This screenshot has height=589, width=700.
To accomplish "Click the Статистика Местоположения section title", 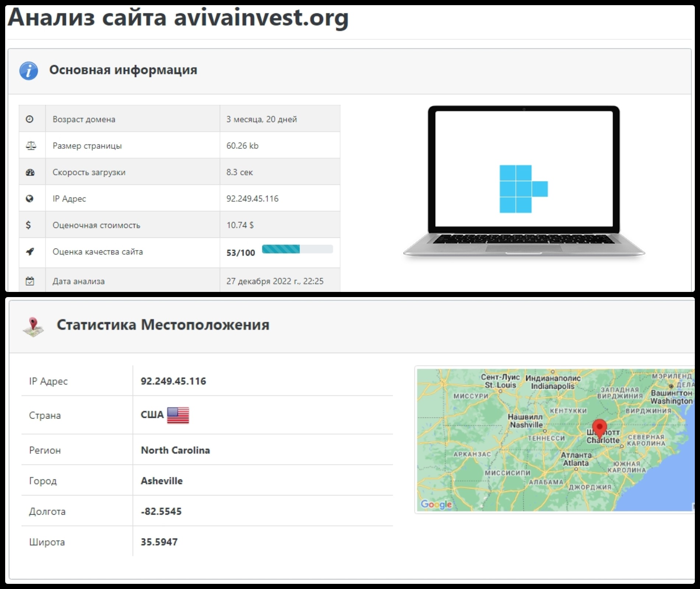I will pyautogui.click(x=163, y=325).
